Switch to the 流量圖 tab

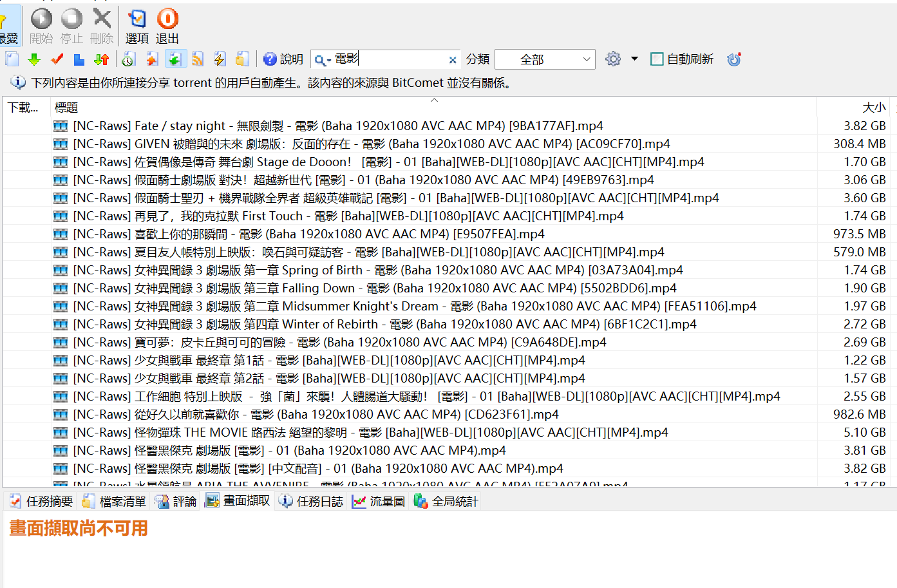pyautogui.click(x=379, y=501)
